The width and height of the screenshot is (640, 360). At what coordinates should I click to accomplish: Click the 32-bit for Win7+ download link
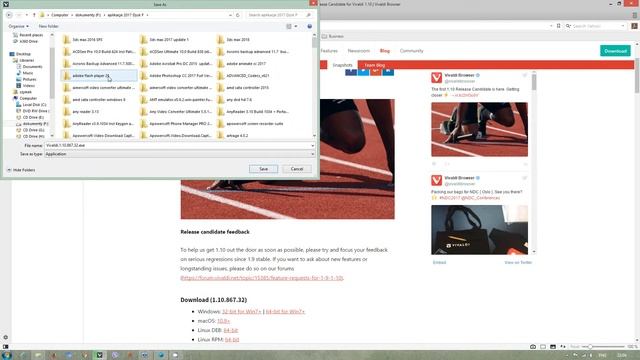coord(242,311)
